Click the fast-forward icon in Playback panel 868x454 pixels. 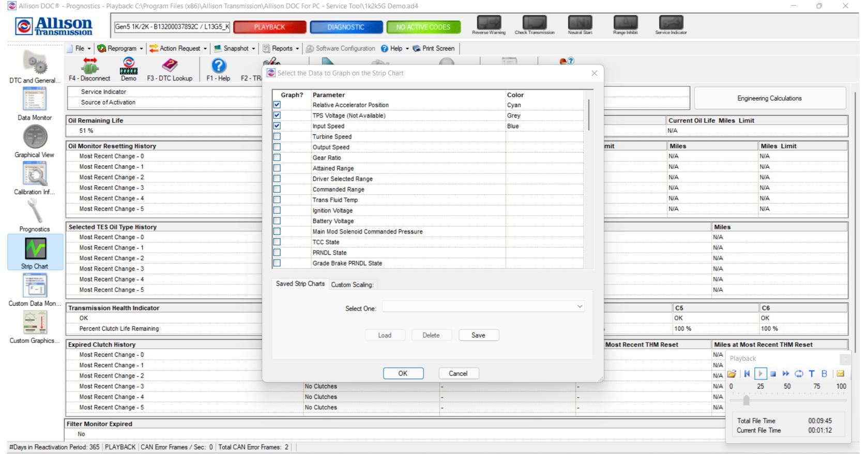(x=786, y=374)
